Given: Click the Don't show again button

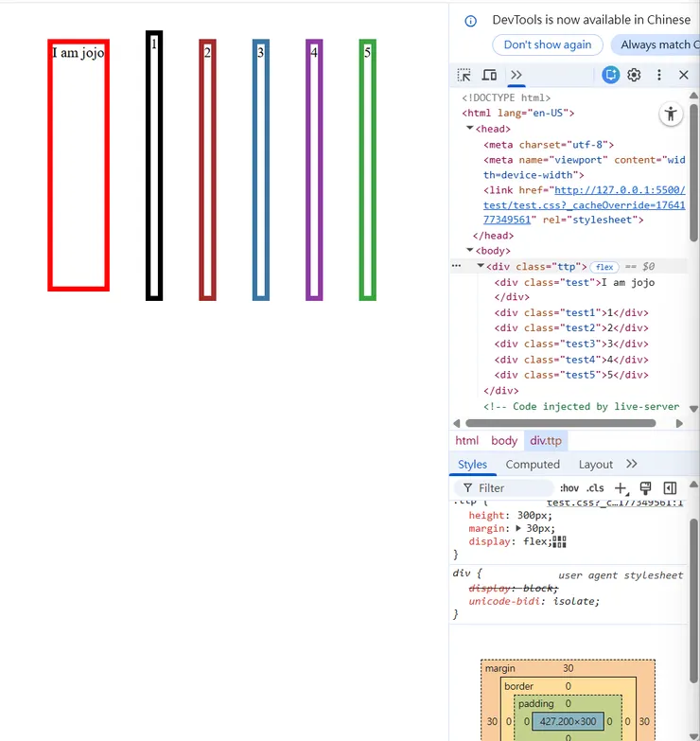Looking at the screenshot, I should 548,44.
